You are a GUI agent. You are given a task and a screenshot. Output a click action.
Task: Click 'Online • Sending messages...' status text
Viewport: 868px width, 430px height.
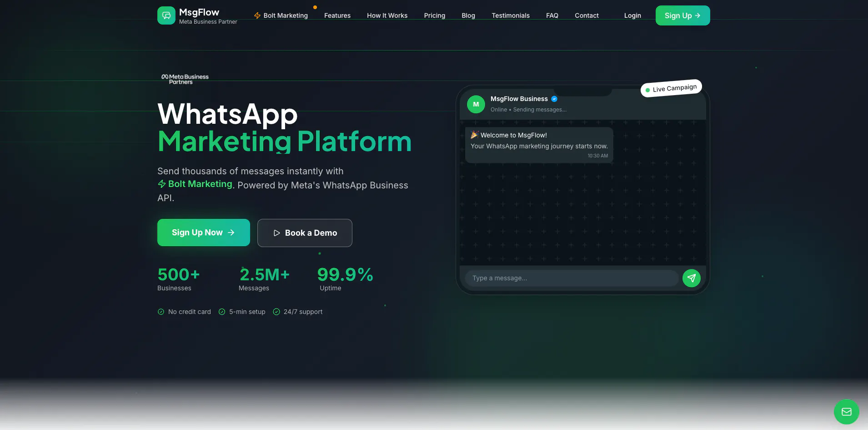coord(528,110)
